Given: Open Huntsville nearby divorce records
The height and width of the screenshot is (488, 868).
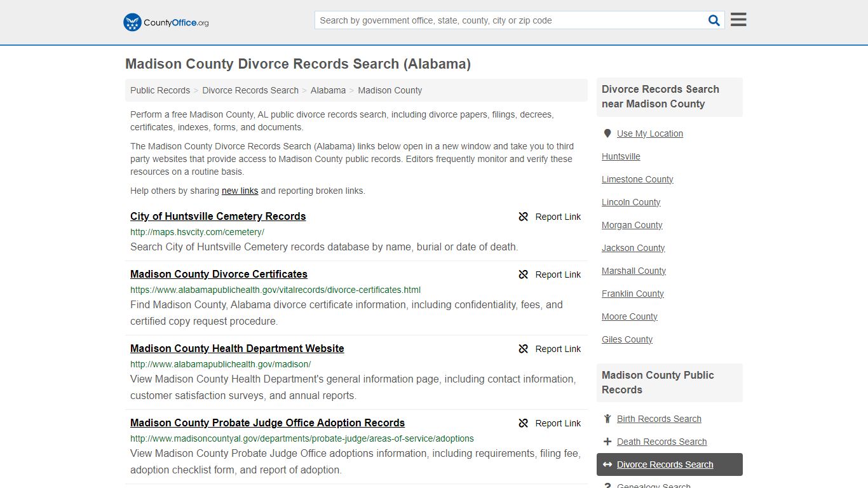Looking at the screenshot, I should click(x=621, y=156).
